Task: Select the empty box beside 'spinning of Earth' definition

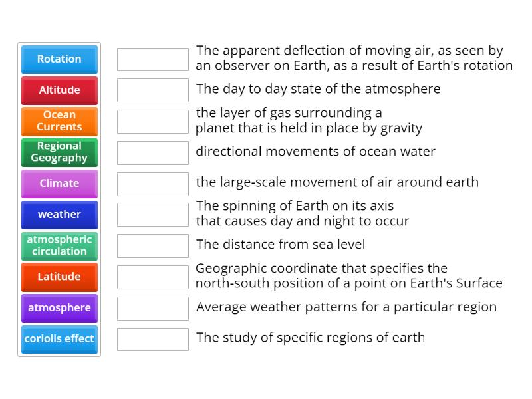Action: coord(152,214)
